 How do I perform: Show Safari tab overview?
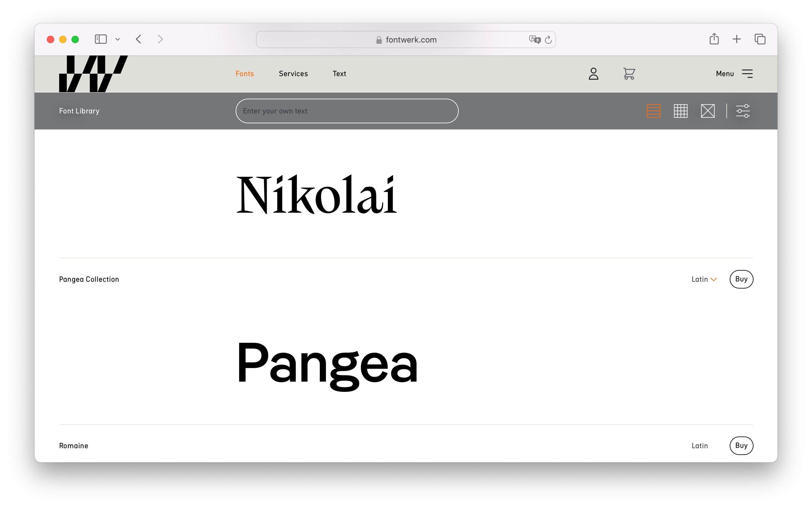[760, 39]
